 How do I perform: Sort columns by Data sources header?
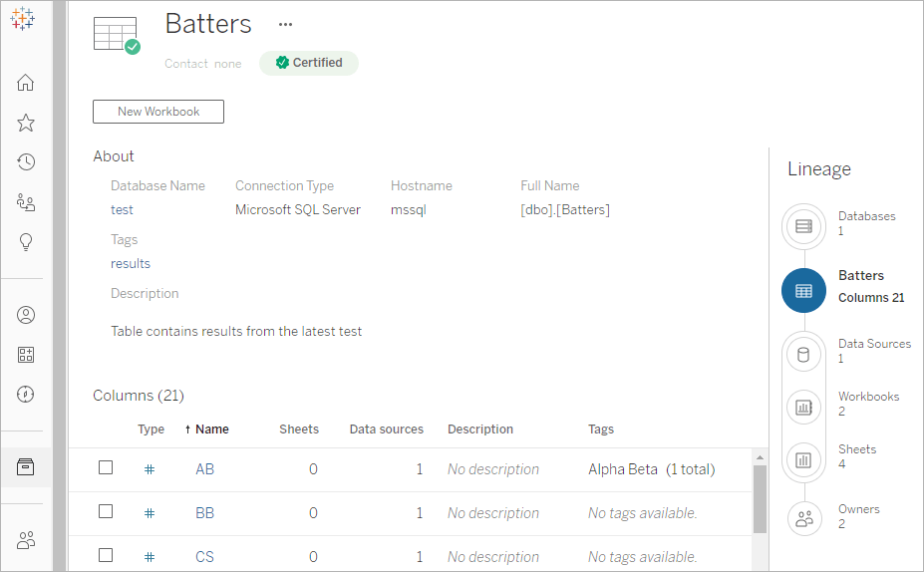387,429
